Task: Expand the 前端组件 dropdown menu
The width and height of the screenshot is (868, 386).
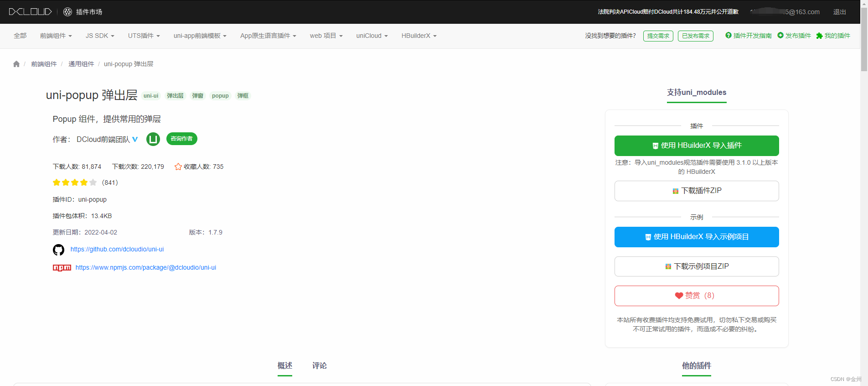Action: [x=56, y=36]
